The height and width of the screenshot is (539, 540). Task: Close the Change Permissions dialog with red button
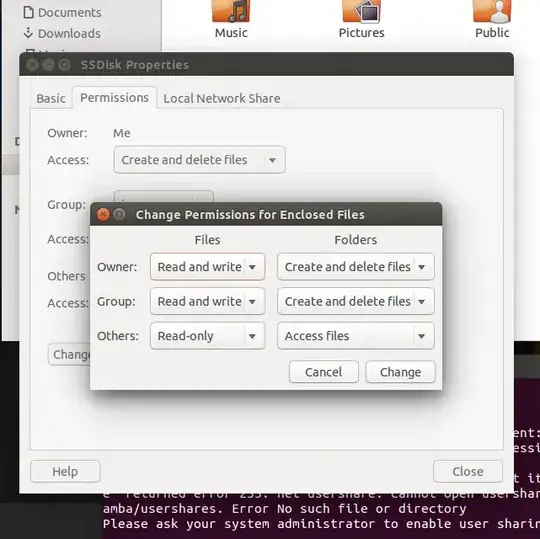(103, 214)
